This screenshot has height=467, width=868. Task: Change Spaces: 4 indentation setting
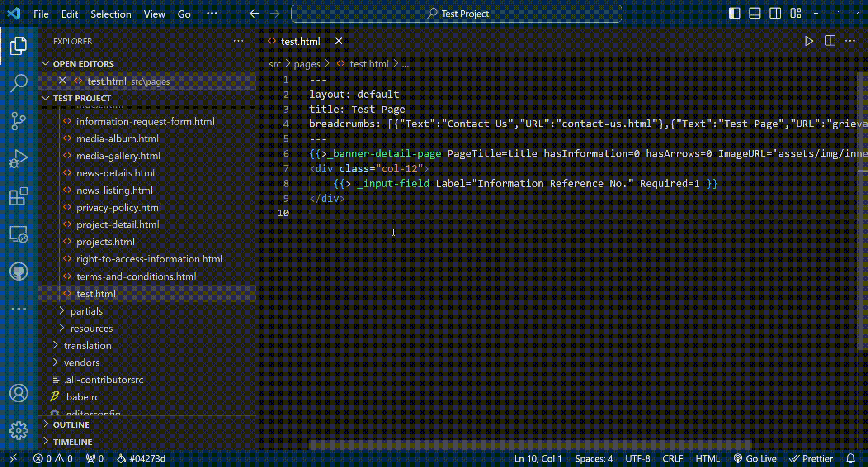click(594, 458)
